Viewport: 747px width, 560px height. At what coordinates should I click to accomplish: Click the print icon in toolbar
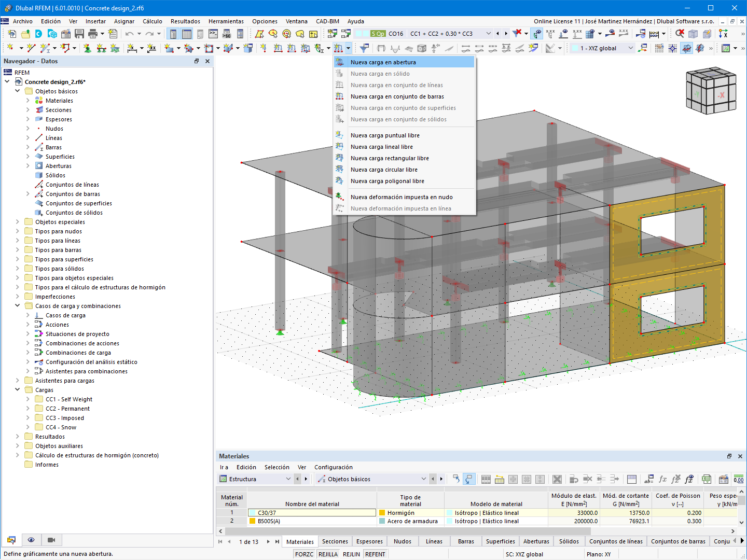[x=93, y=34]
